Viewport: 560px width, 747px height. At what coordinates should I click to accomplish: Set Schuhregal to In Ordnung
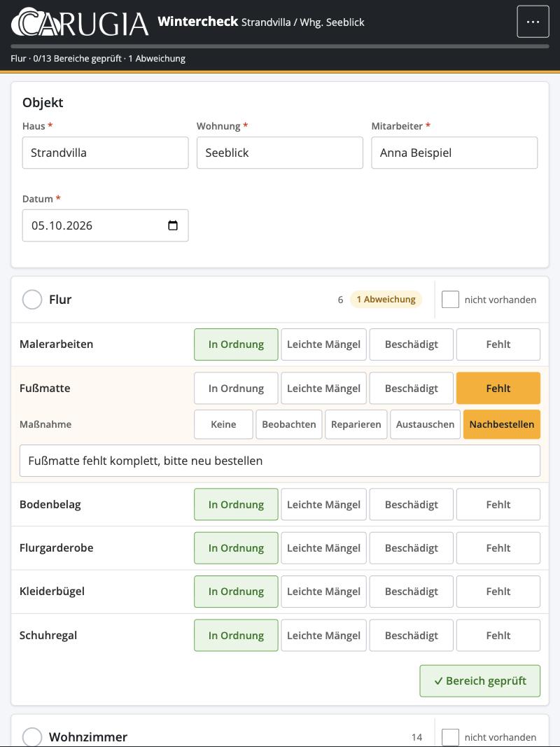pyautogui.click(x=236, y=636)
